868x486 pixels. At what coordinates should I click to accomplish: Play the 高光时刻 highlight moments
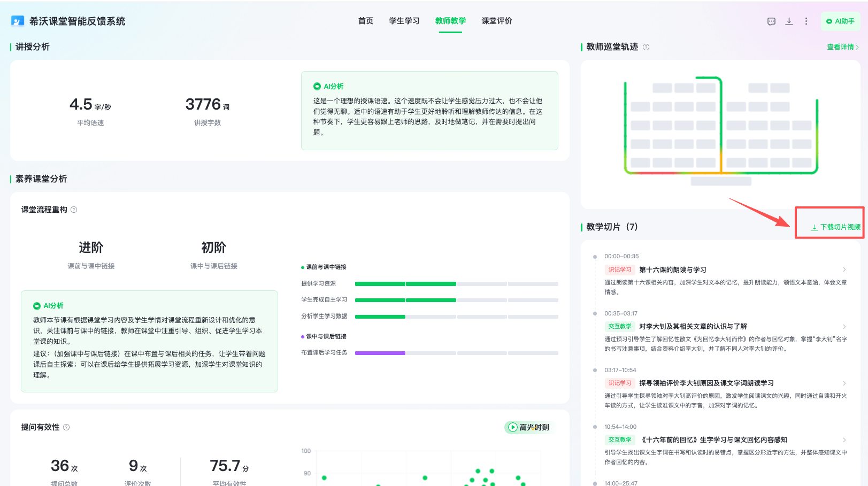click(x=528, y=427)
